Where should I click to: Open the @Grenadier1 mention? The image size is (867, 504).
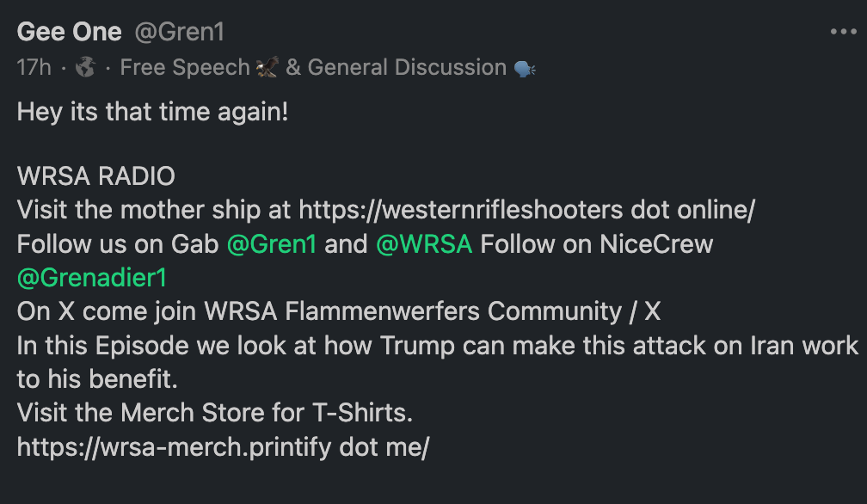[92, 278]
